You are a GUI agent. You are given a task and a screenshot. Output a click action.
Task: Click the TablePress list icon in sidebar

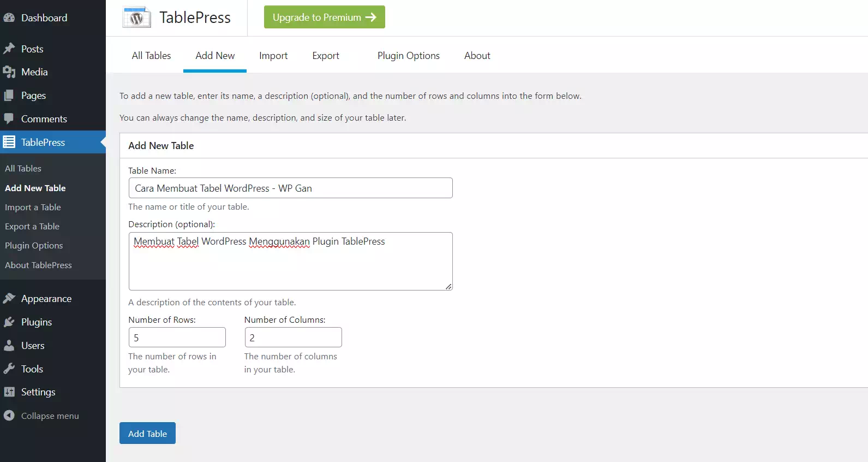point(9,142)
